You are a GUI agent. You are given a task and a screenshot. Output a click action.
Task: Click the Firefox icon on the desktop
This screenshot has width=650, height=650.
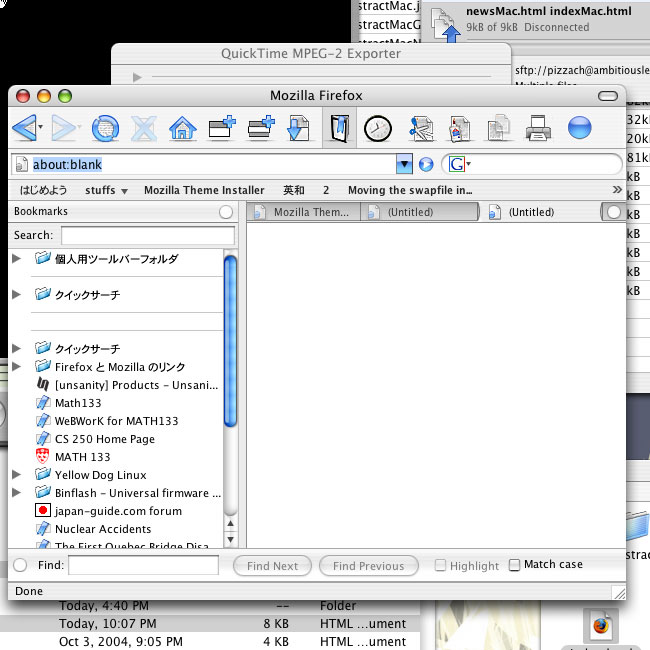coord(600,626)
